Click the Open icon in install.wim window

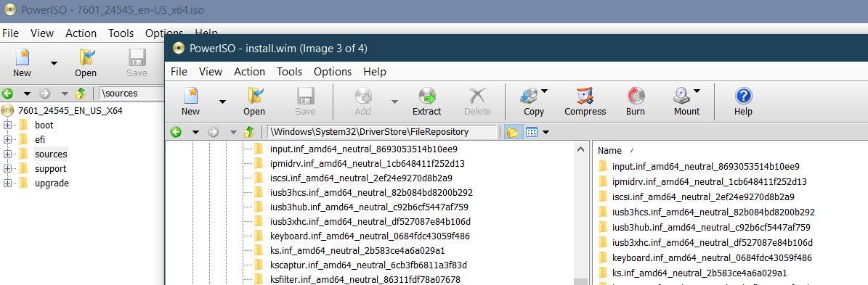click(x=254, y=96)
